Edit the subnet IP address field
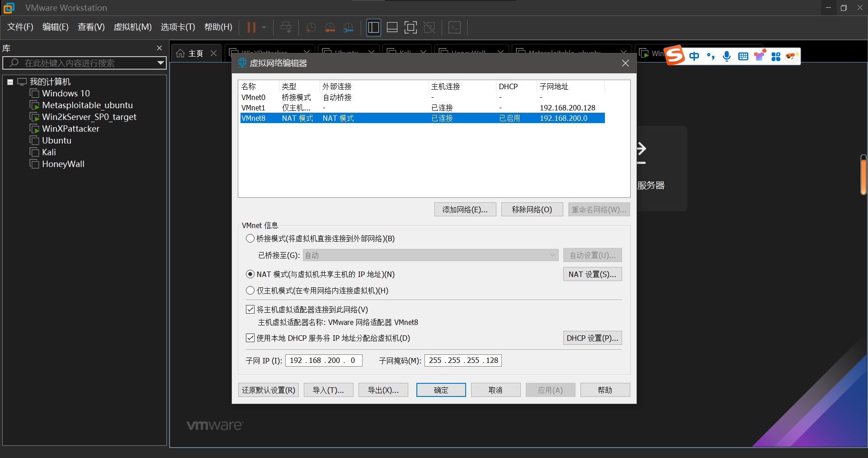Viewport: 868px width, 458px height. tap(323, 360)
